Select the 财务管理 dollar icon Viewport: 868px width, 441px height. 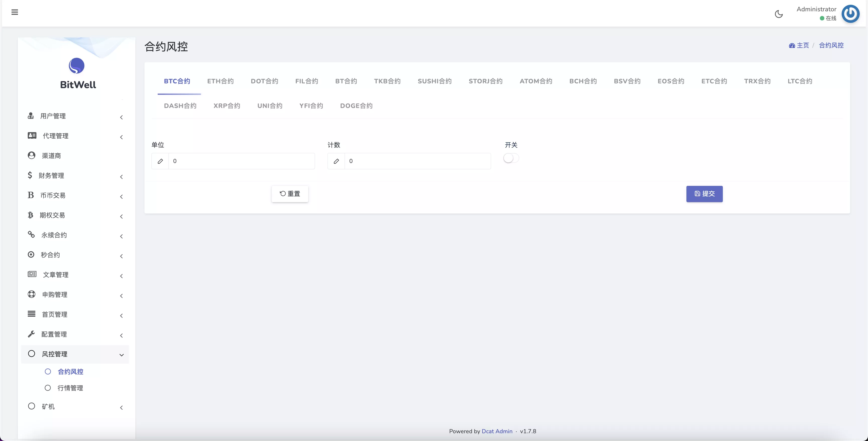30,175
